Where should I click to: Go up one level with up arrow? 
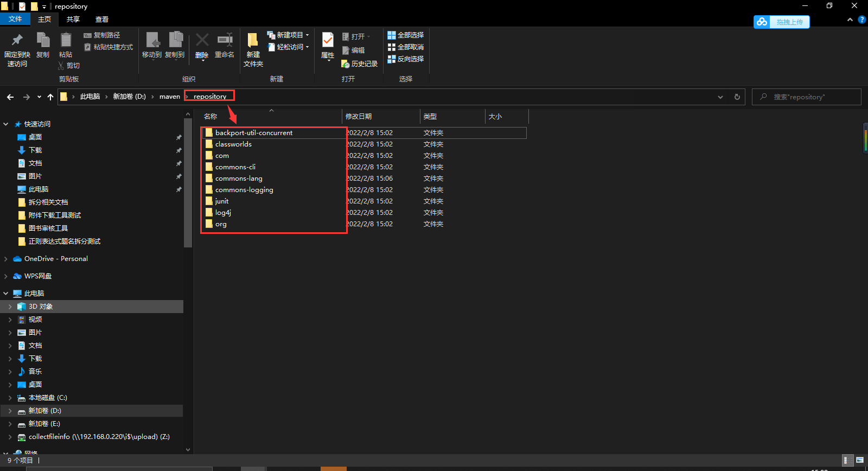coord(50,97)
